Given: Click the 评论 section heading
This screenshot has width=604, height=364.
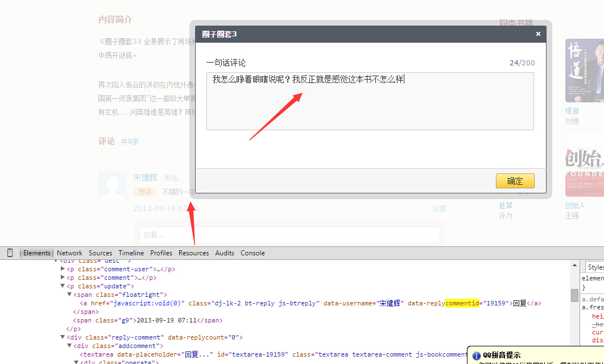Looking at the screenshot, I should coord(106,142).
